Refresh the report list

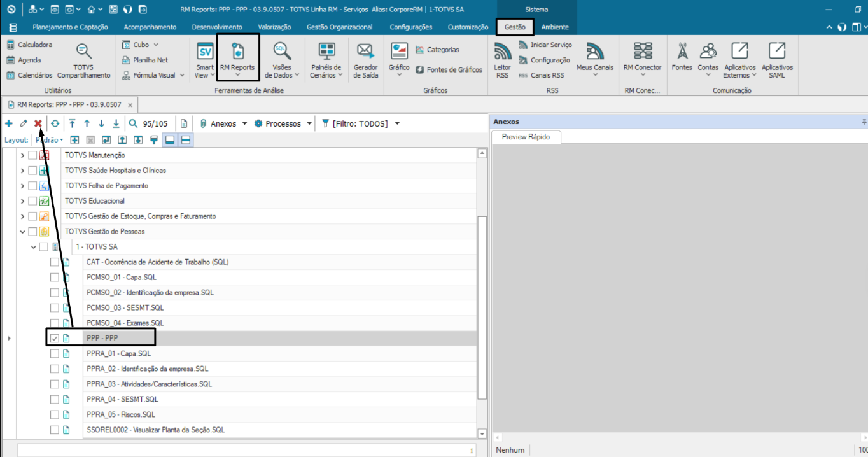(x=55, y=123)
